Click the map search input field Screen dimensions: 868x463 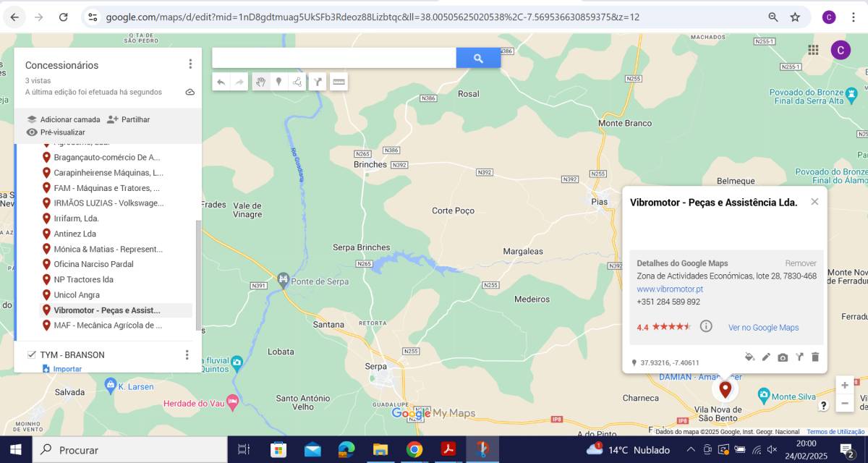pos(334,58)
